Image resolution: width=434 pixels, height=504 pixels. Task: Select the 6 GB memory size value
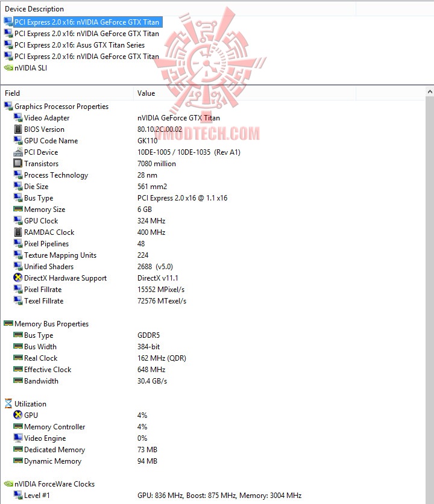(x=145, y=210)
